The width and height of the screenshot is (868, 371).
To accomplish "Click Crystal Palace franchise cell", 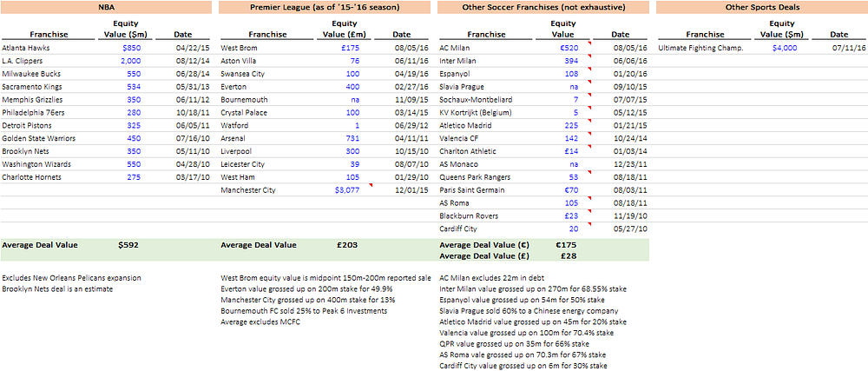I will [x=242, y=112].
